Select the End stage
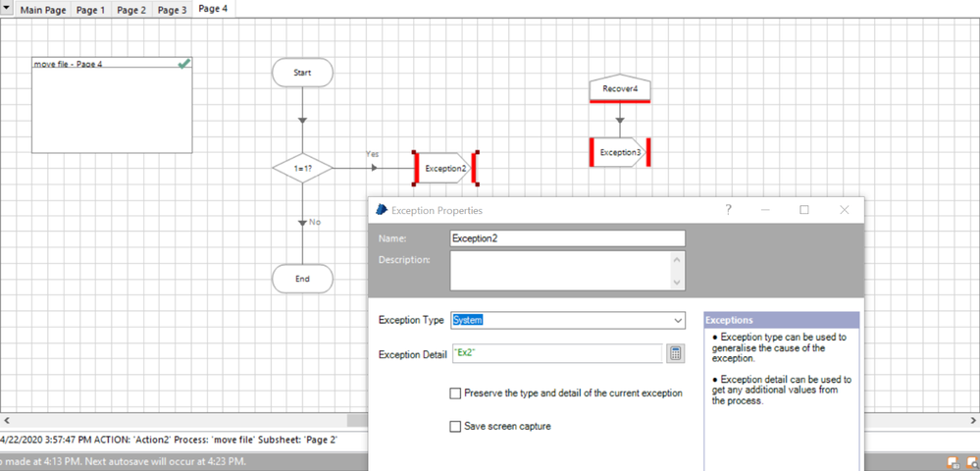Image resolution: width=980 pixels, height=471 pixels. click(302, 279)
